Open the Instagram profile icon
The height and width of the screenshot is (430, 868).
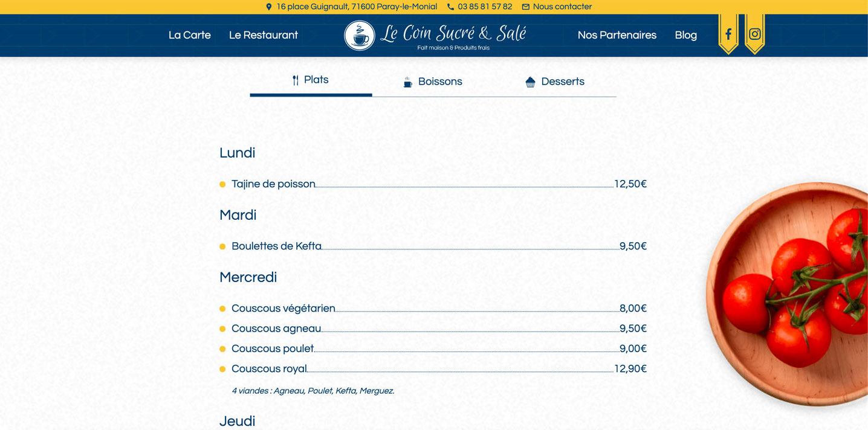coord(754,34)
